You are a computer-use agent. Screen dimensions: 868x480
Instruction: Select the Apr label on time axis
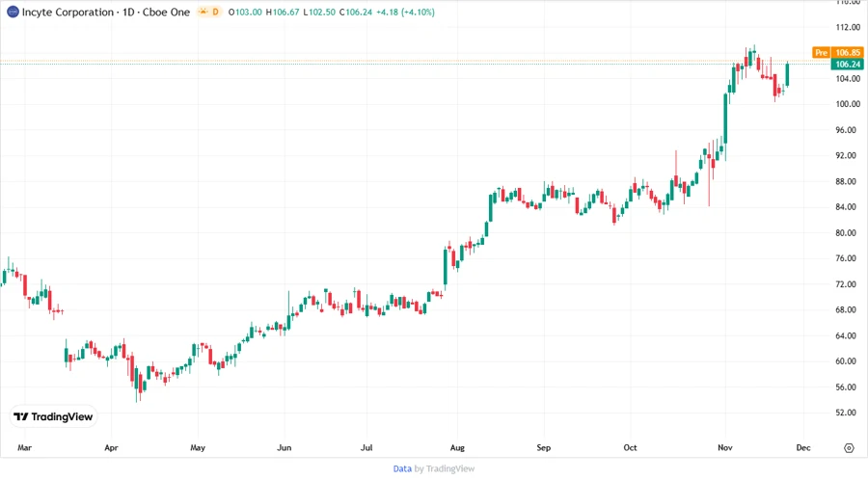[111, 447]
